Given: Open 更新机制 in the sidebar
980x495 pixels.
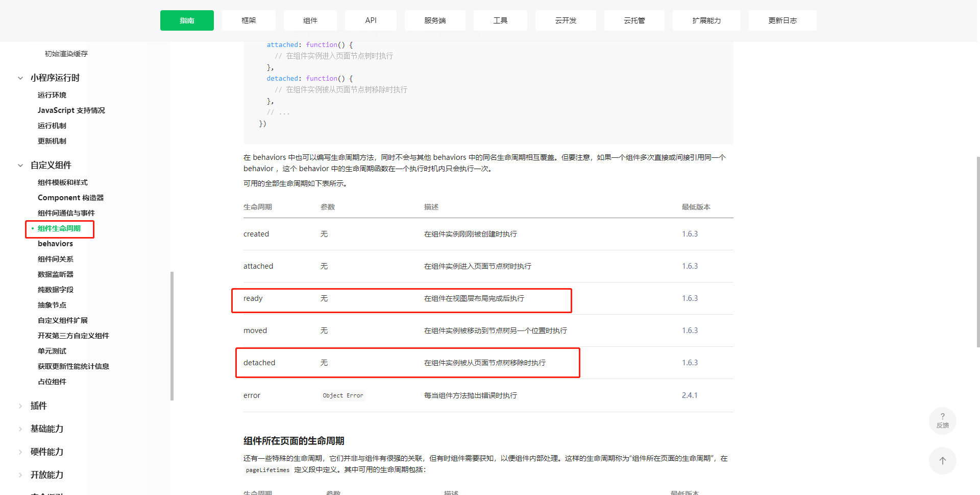Looking at the screenshot, I should click(x=52, y=141).
